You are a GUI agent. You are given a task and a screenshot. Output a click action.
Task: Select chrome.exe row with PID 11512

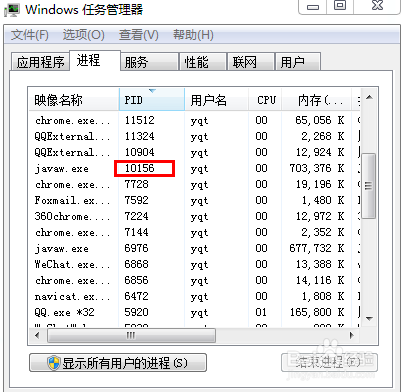point(195,120)
